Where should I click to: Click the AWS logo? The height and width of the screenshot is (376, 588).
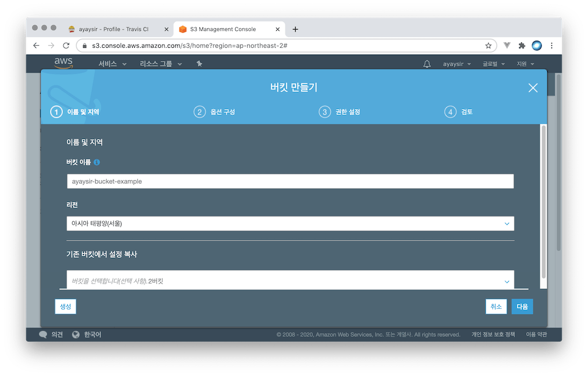pos(63,63)
